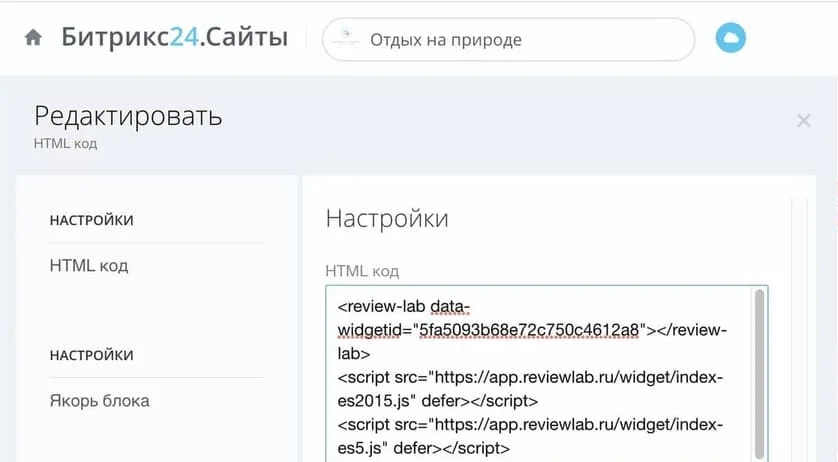The width and height of the screenshot is (838, 462).
Task: Click the es2015.js script line
Action: 530,389
